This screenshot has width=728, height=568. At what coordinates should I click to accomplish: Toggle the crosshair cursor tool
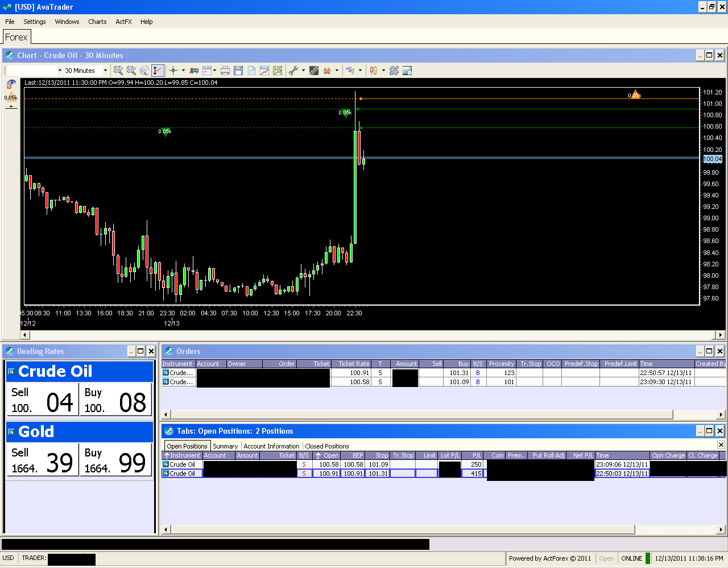[x=173, y=71]
